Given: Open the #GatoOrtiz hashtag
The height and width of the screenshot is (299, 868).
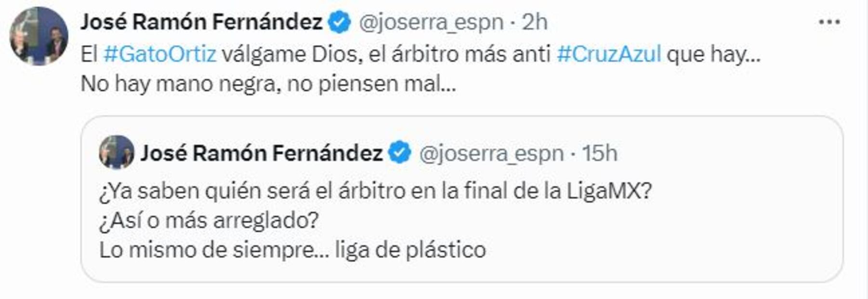Looking at the screenshot, I should click(159, 54).
